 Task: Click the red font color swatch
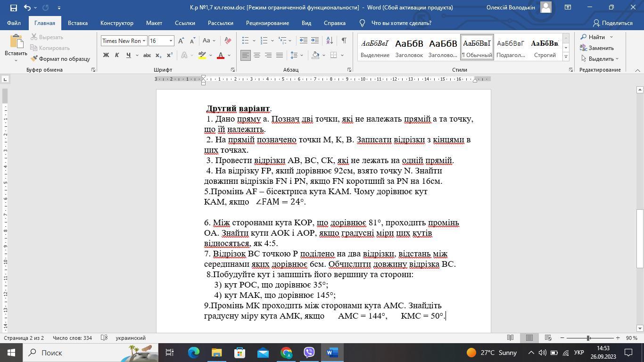(x=220, y=56)
